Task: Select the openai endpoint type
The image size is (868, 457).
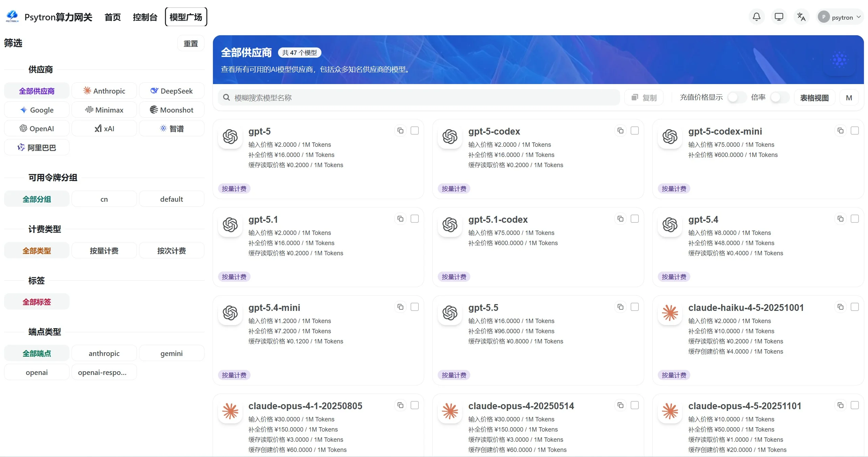Action: (37, 372)
